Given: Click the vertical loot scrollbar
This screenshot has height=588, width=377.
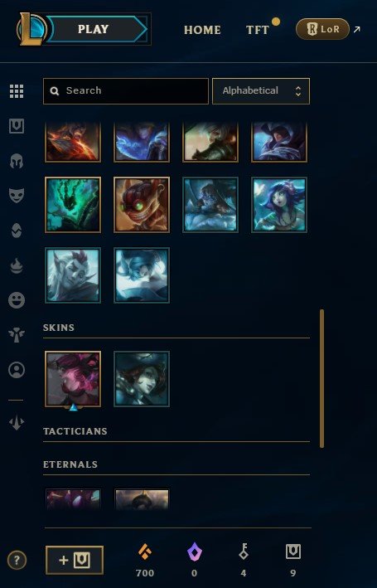Looking at the screenshot, I should pyautogui.click(x=322, y=378).
